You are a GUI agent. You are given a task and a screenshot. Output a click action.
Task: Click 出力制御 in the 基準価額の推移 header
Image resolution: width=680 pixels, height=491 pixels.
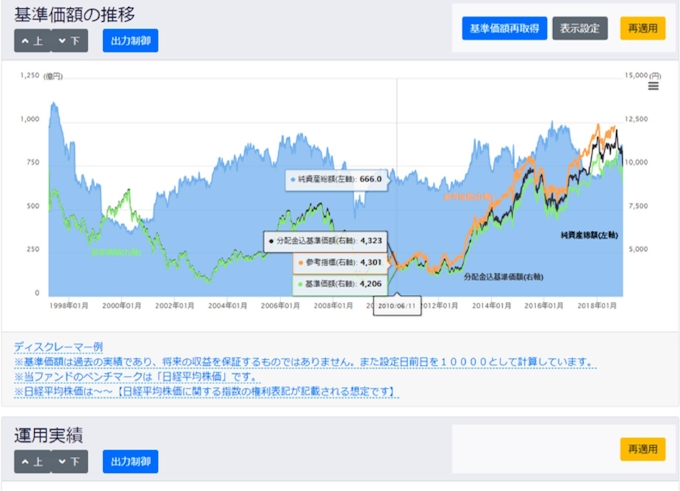click(x=130, y=41)
